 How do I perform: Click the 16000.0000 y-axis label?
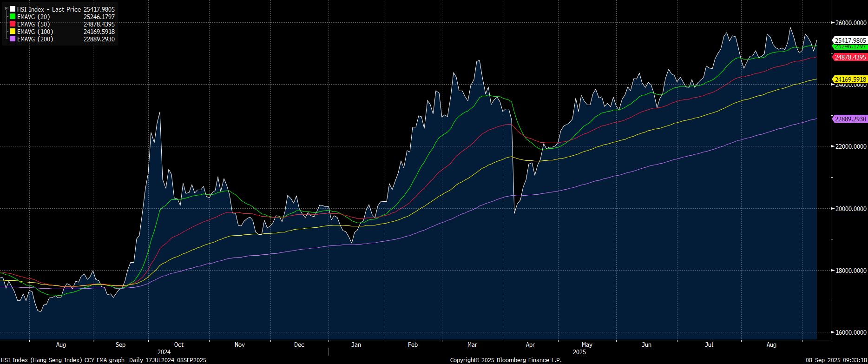tap(850, 332)
